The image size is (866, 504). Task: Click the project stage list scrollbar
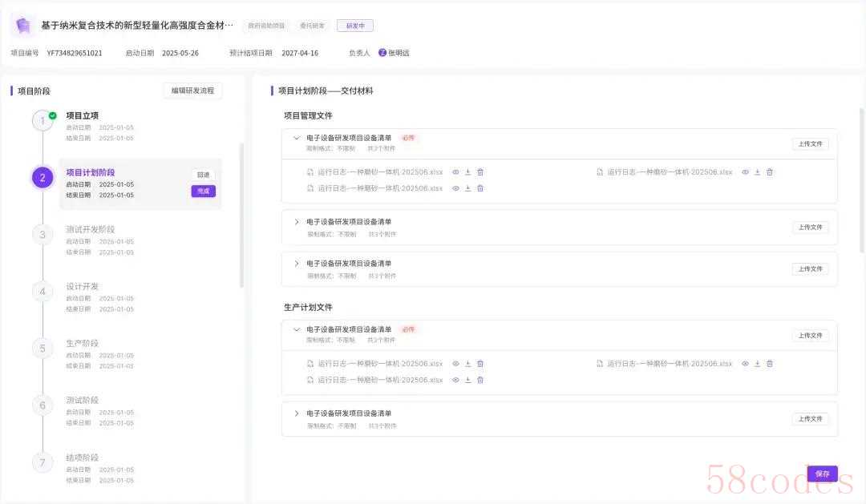pos(242,215)
